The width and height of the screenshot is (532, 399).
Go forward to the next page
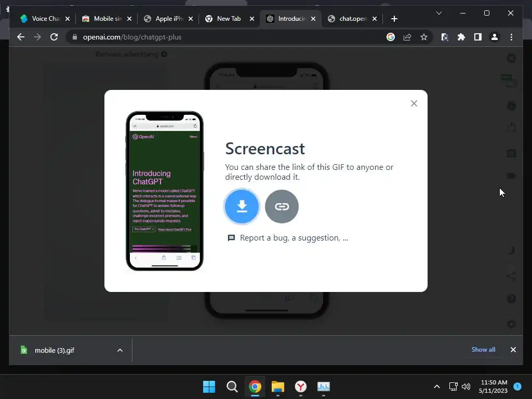[x=37, y=37]
